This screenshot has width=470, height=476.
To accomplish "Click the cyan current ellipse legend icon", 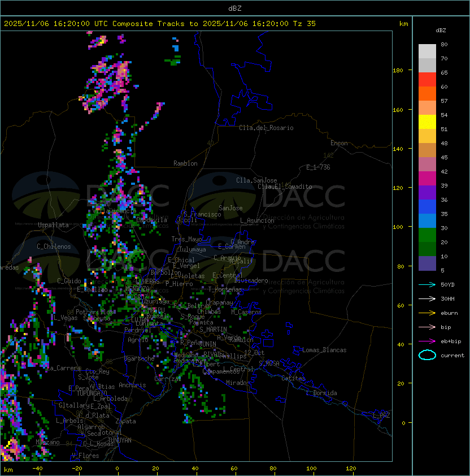I will 427,355.
